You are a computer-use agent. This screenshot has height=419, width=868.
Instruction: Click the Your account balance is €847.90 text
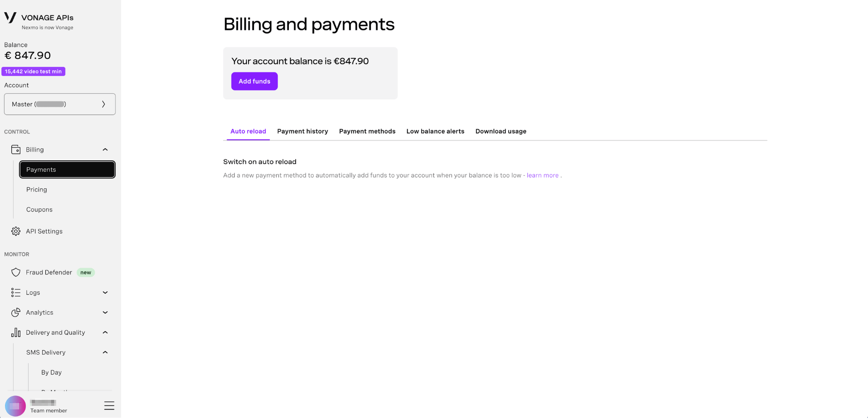pyautogui.click(x=300, y=61)
